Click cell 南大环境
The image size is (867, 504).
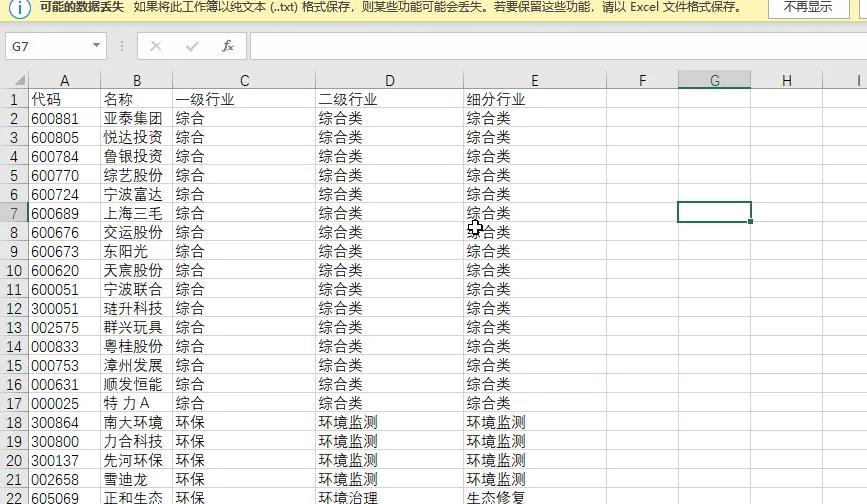pos(137,422)
